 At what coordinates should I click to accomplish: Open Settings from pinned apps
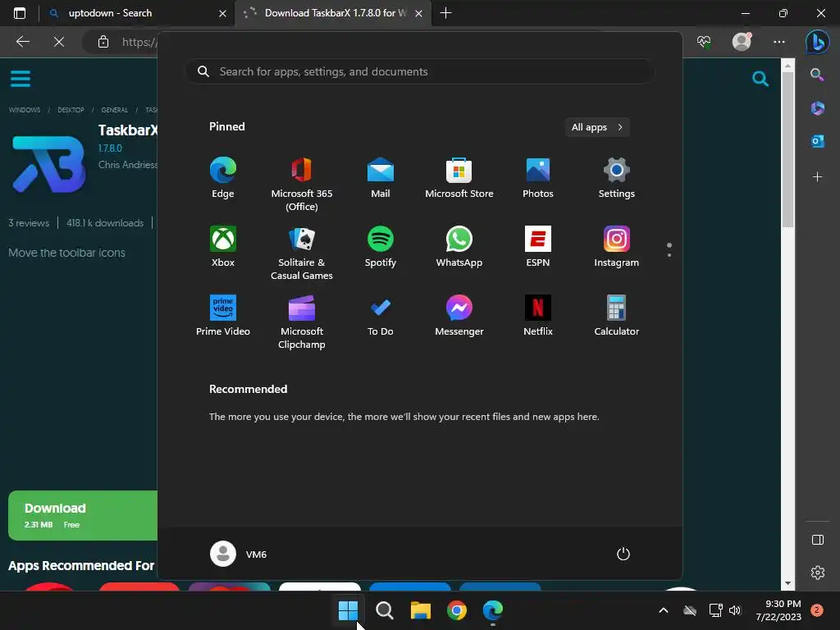tap(617, 178)
